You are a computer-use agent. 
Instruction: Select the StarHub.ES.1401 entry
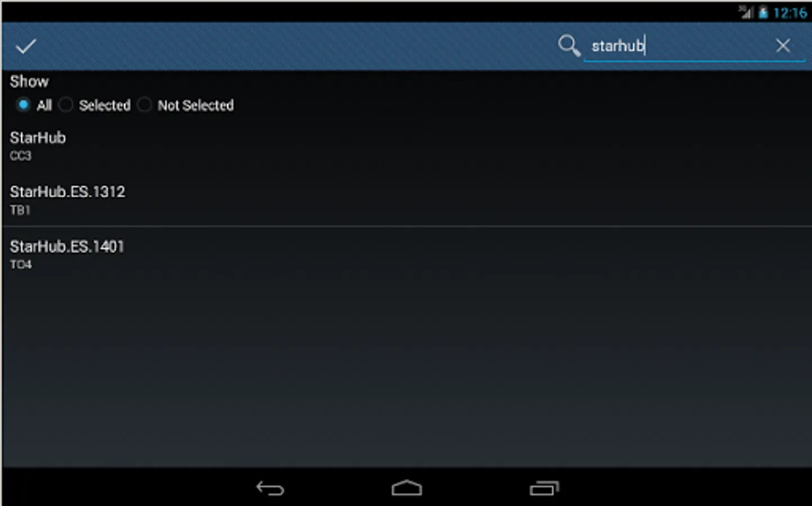pos(406,254)
